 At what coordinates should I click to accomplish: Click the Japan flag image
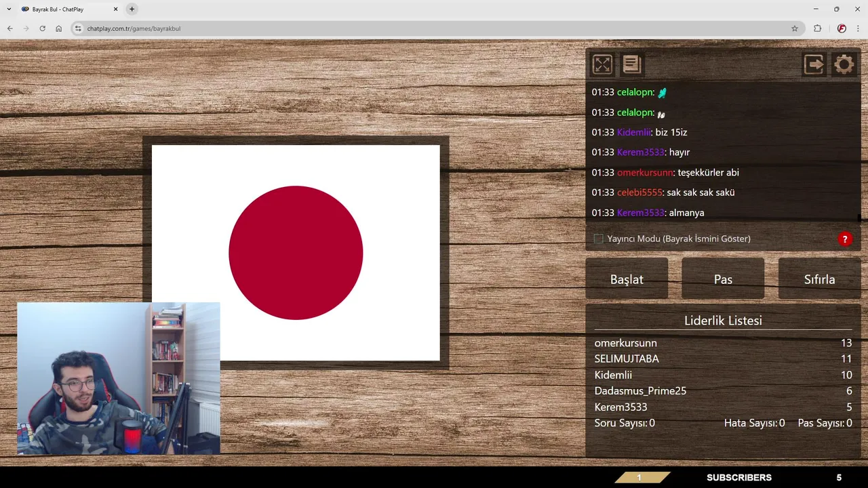click(x=296, y=253)
